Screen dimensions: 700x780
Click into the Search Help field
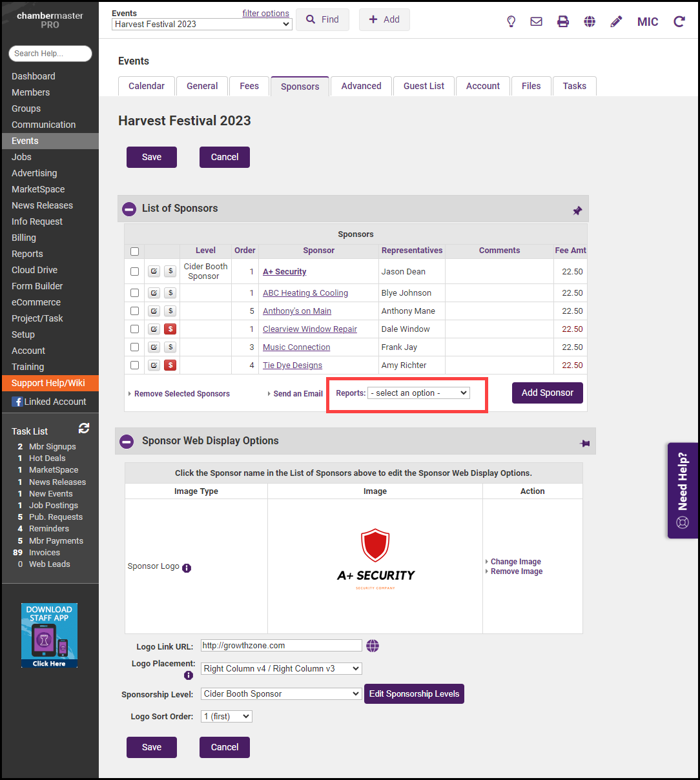[50, 54]
